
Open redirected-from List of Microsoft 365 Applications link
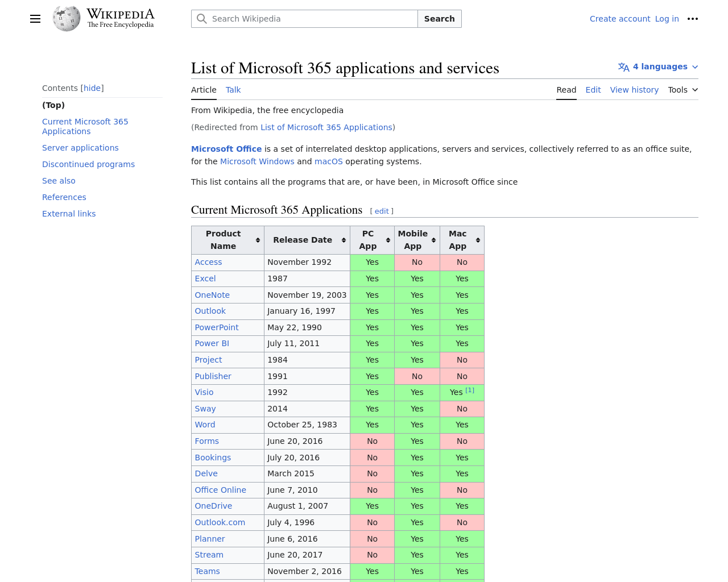(326, 127)
